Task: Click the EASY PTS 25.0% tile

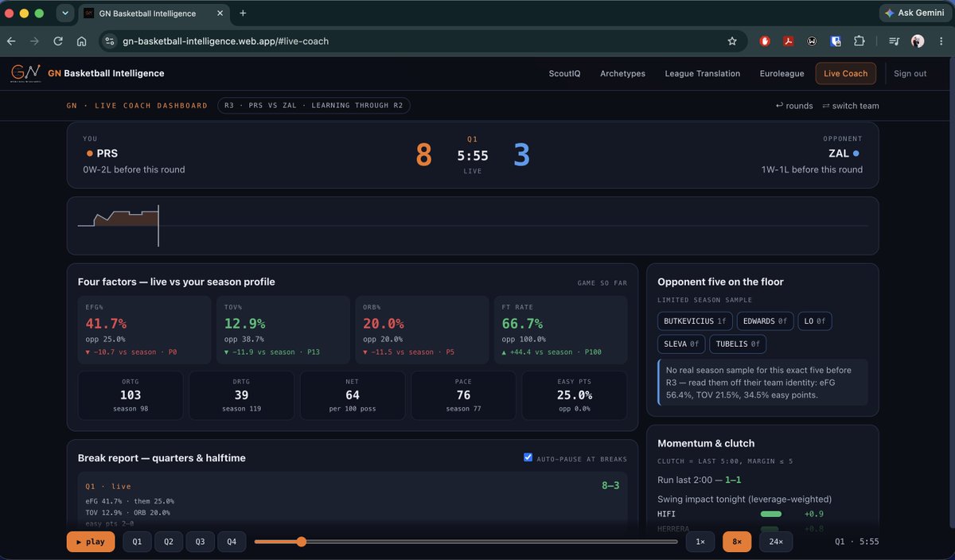Action: [575, 395]
